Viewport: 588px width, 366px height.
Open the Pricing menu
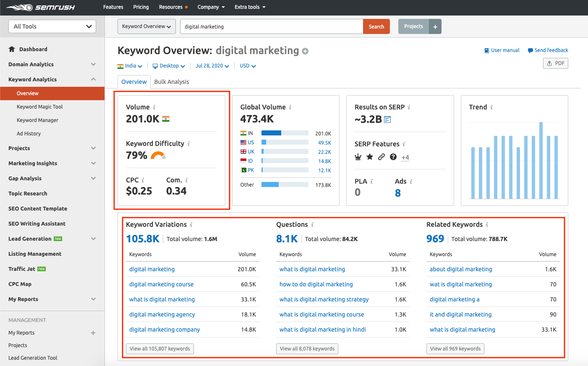(x=141, y=7)
